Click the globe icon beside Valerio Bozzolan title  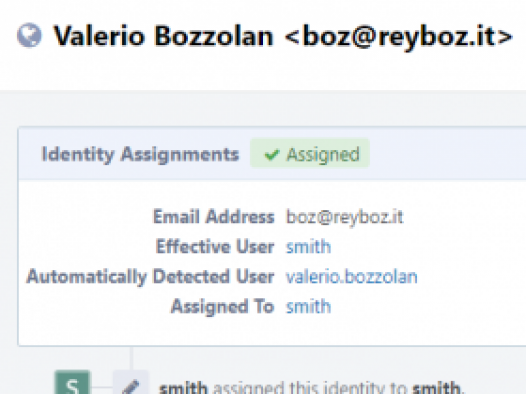pyautogui.click(x=29, y=35)
